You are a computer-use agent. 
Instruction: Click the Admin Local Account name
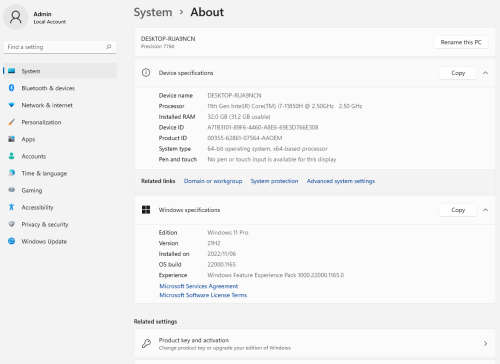[49, 17]
